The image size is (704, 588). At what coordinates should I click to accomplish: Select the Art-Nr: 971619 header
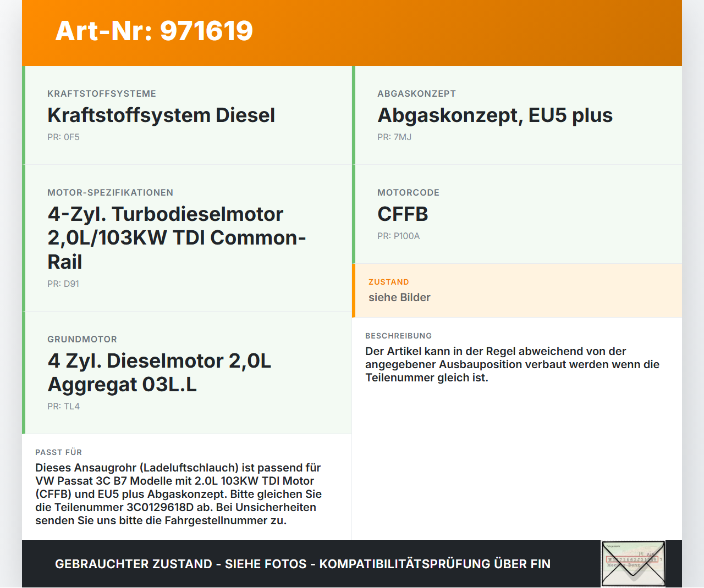coord(154,31)
